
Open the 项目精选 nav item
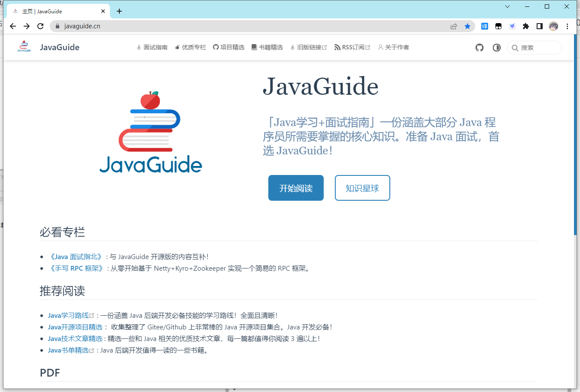[229, 47]
